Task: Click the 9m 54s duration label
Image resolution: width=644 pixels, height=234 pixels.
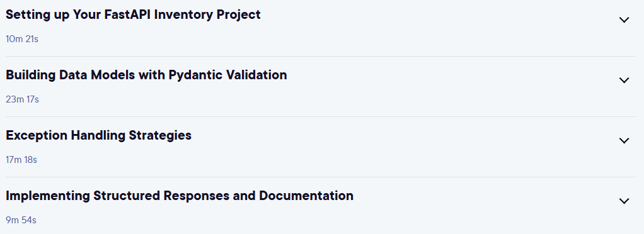Action: coord(21,220)
